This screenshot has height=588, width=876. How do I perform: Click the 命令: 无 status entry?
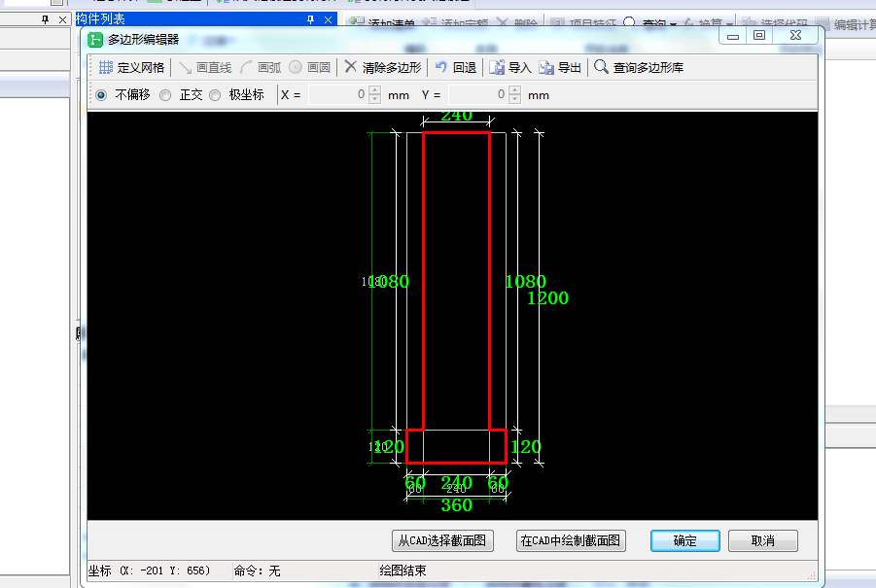tap(257, 571)
